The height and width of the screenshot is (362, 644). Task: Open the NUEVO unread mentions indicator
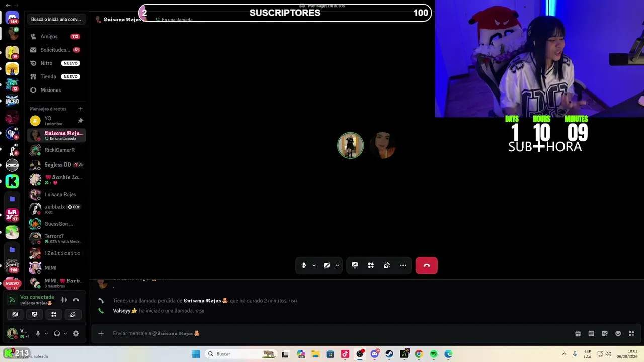click(12, 283)
